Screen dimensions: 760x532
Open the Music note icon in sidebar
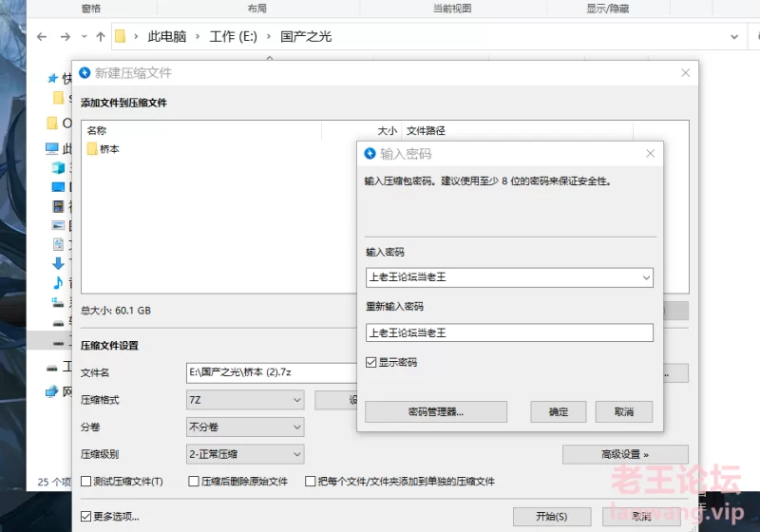(x=58, y=282)
